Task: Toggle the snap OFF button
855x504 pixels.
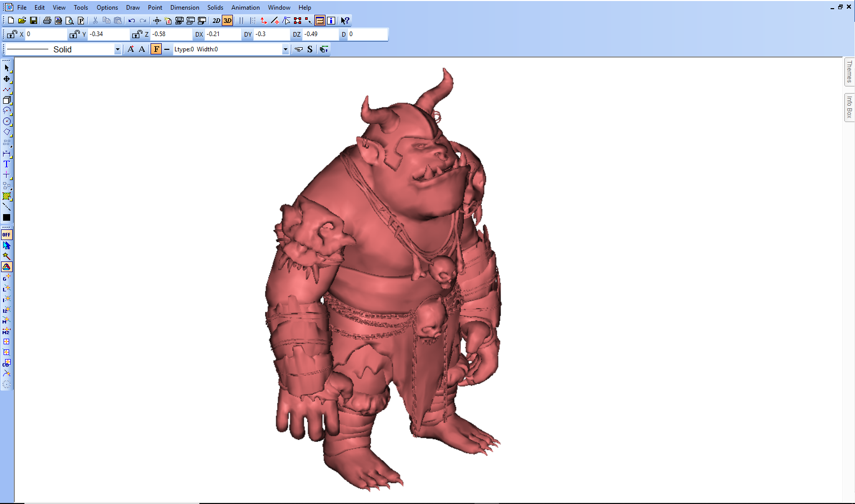Action: 7,234
